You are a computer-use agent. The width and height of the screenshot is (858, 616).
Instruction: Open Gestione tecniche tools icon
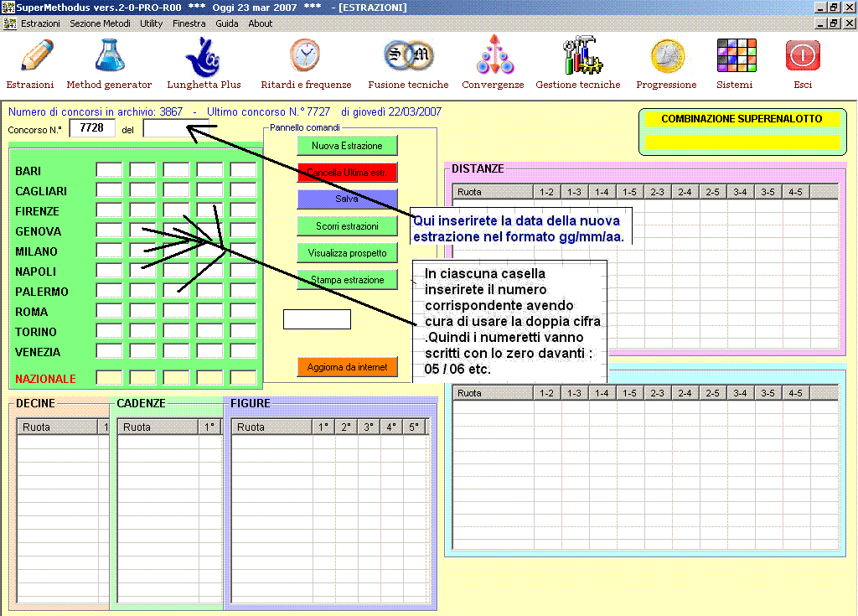pyautogui.click(x=581, y=55)
